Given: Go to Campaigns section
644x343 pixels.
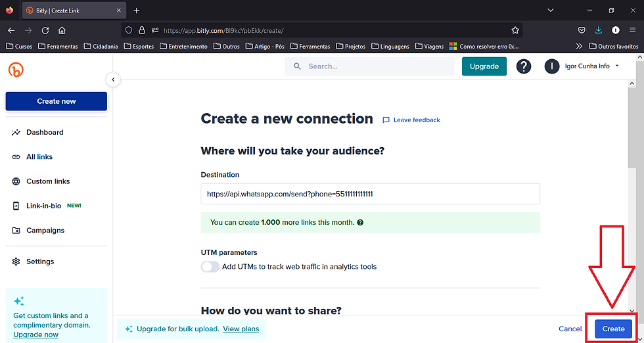Looking at the screenshot, I should click(45, 231).
